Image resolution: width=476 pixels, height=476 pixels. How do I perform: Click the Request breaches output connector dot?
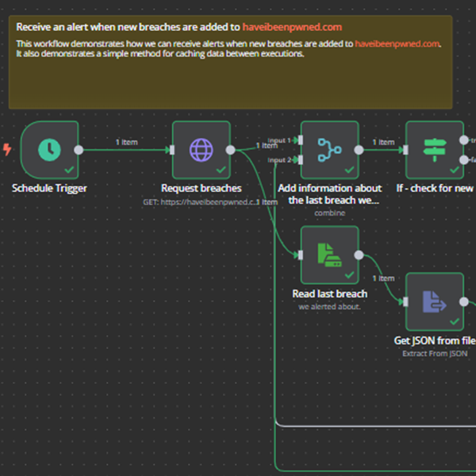(x=230, y=150)
